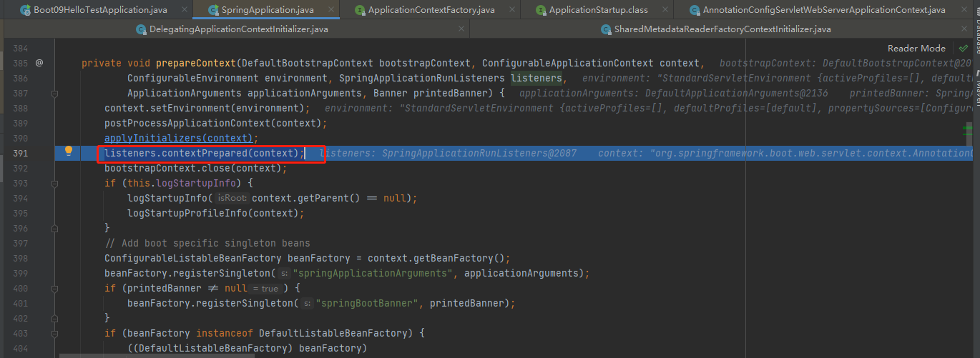980x358 pixels.
Task: Click inline debug value SpringApplicationRunListeners@2087
Action: click(479, 153)
